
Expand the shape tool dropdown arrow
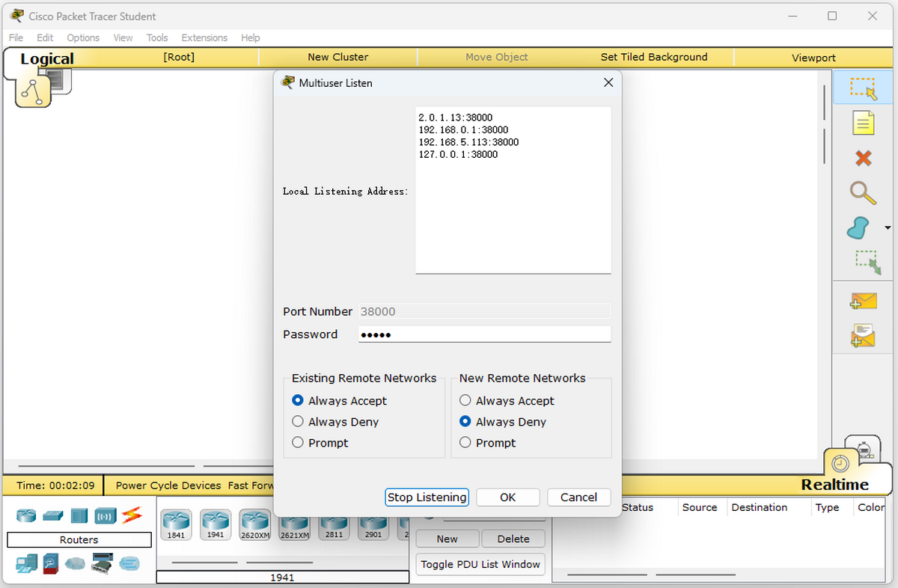[888, 227]
